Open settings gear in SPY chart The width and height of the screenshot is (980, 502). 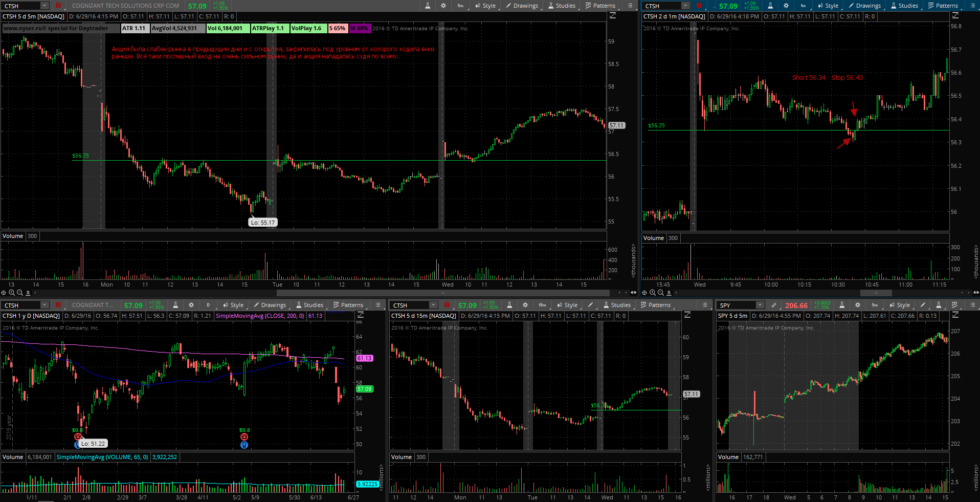pyautogui.click(x=858, y=305)
